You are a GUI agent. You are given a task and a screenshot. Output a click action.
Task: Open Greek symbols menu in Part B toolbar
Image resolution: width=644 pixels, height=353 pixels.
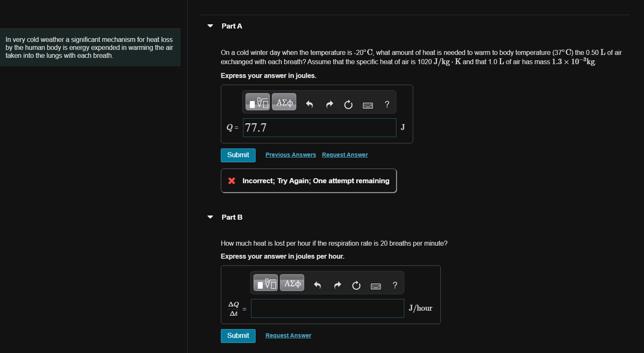tap(292, 283)
